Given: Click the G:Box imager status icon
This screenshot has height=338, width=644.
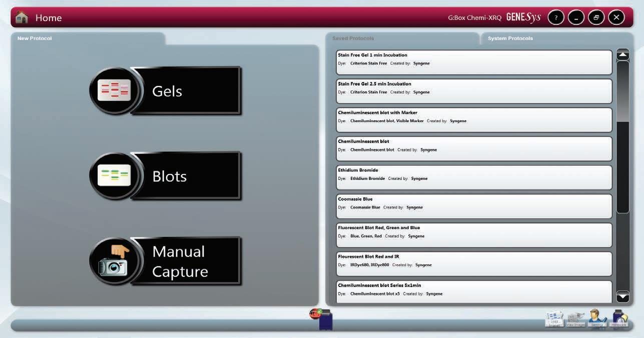Looking at the screenshot, I should coord(322,319).
